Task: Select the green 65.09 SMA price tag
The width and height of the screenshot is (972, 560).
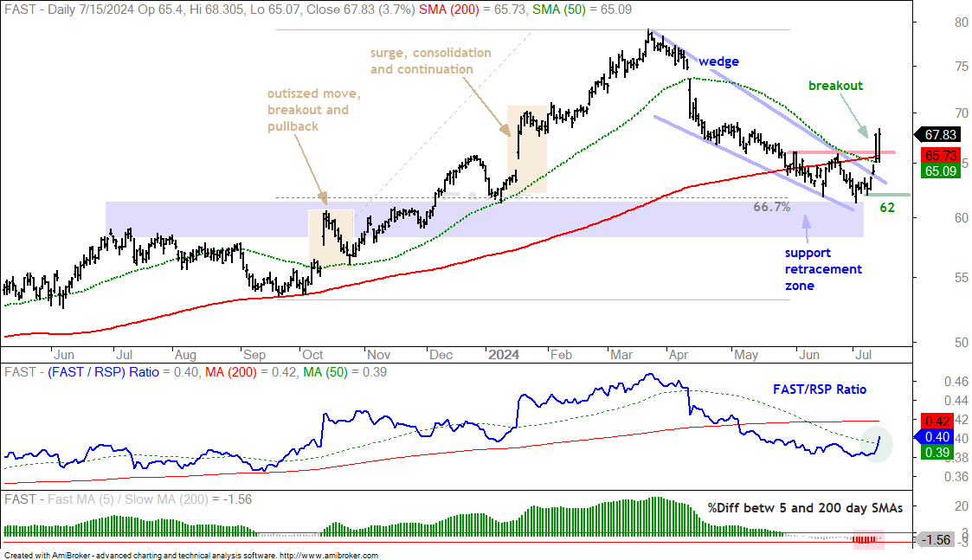Action: coord(940,171)
